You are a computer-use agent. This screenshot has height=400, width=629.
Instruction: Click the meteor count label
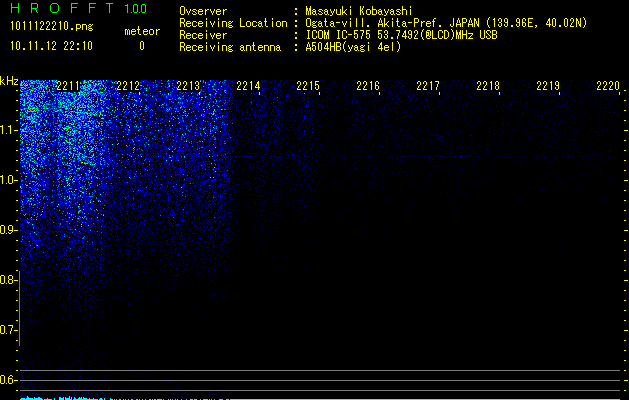(x=142, y=31)
